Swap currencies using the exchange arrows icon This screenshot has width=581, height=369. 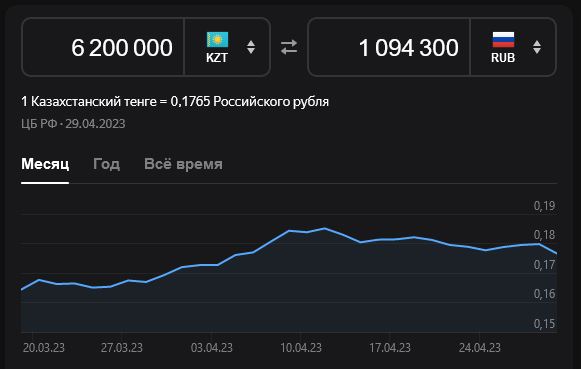click(x=289, y=47)
